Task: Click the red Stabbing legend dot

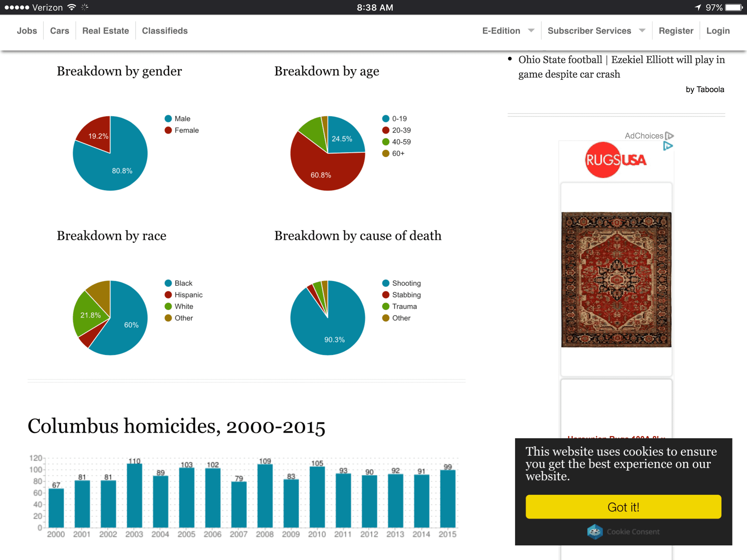Action: click(x=386, y=295)
